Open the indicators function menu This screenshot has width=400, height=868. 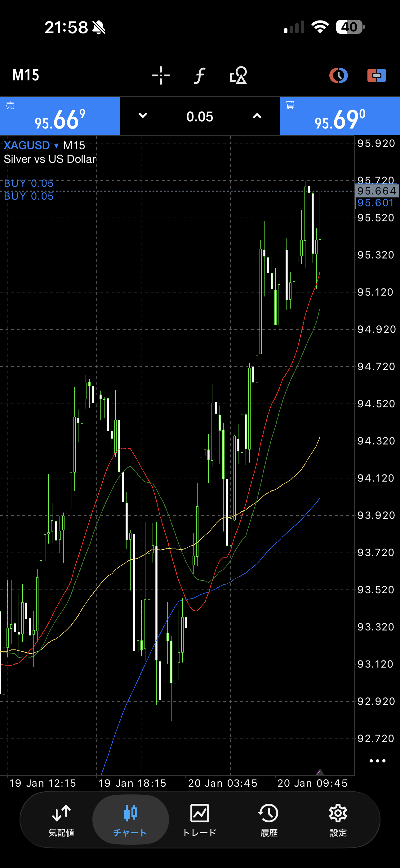pos(199,75)
